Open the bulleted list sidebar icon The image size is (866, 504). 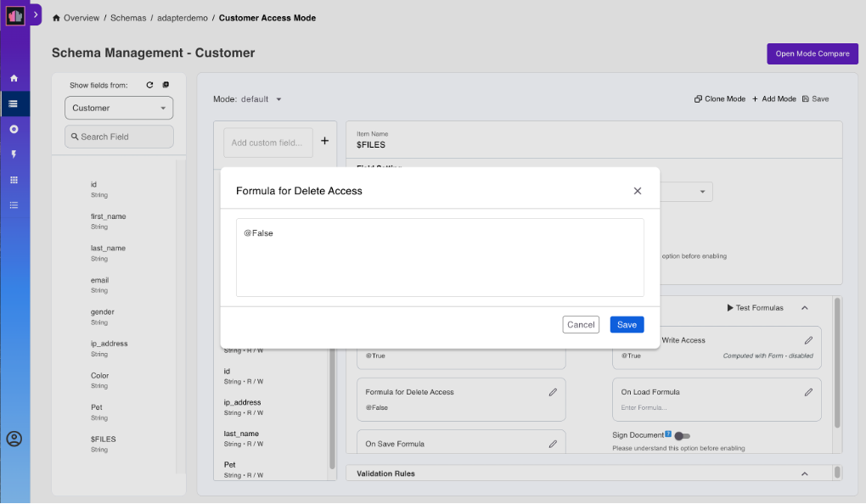click(14, 205)
